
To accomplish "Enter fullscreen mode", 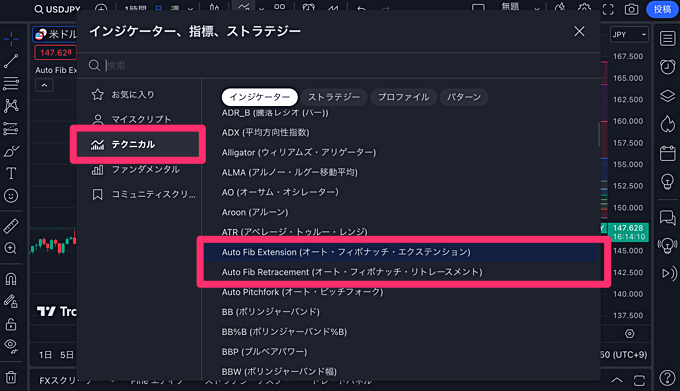I will 608,9.
